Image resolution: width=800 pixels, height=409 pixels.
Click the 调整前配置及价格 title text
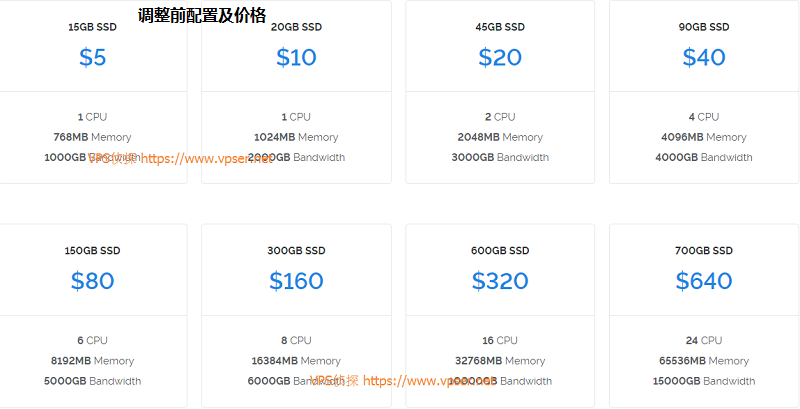coord(202,15)
